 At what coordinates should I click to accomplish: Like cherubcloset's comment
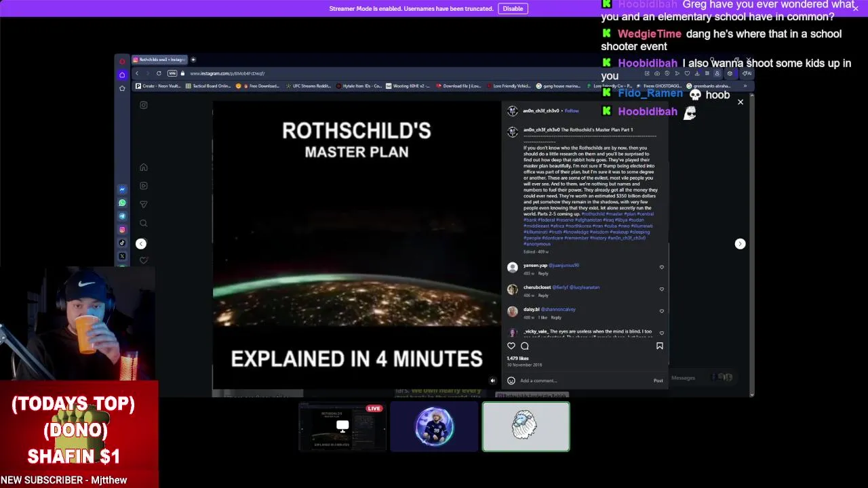[x=662, y=289]
